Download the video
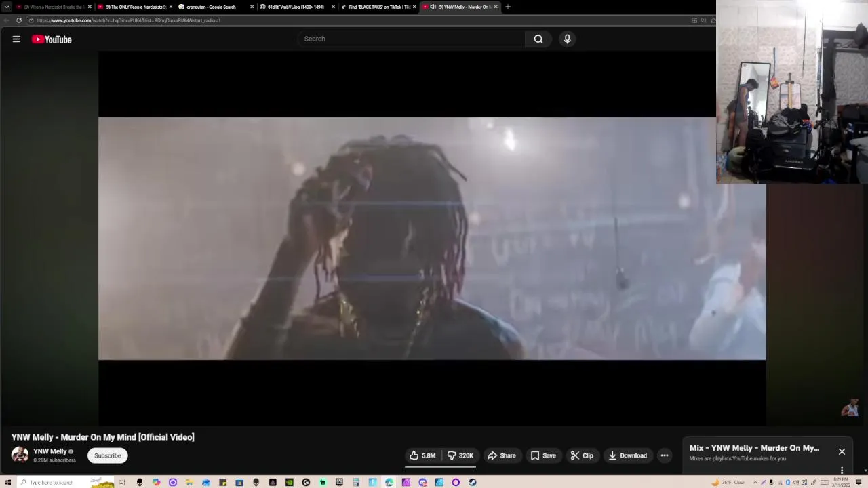Image resolution: width=868 pixels, height=488 pixels. pyautogui.click(x=627, y=455)
